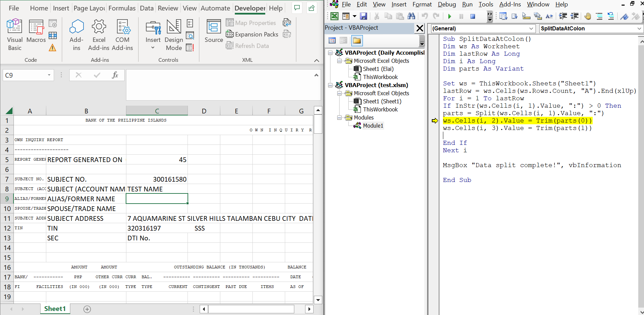Viewport: 644px width, 315px height.
Task: Collapse the Modules folder node
Action: click(339, 117)
